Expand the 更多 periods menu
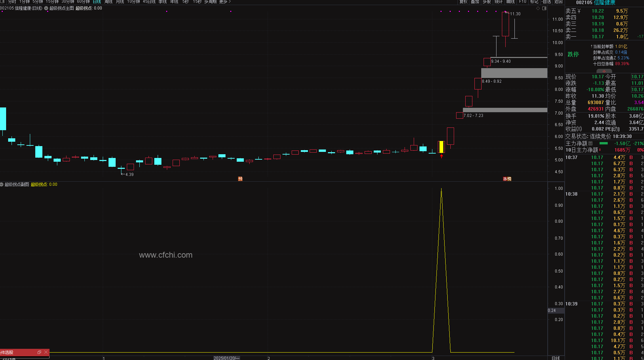 click(x=225, y=2)
